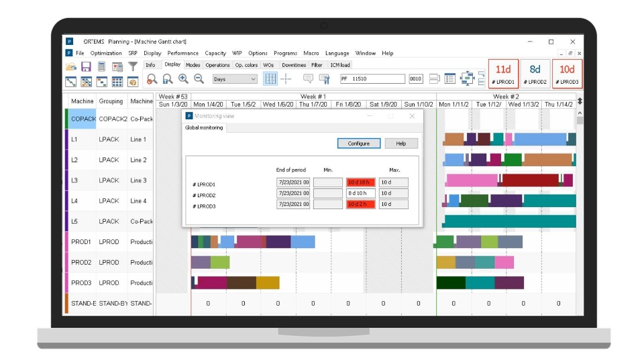The height and width of the screenshot is (362, 644).
Task: Click the PF 11510 input field
Action: tap(372, 79)
